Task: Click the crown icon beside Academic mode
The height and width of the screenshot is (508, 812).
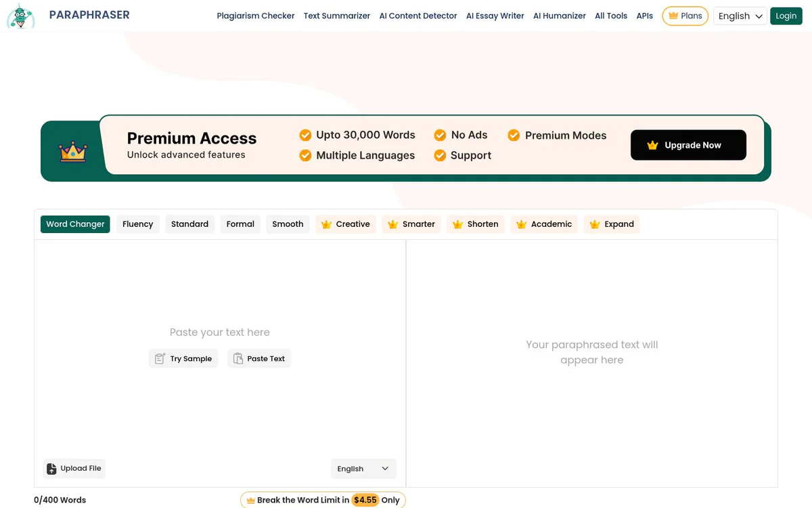Action: (x=521, y=224)
